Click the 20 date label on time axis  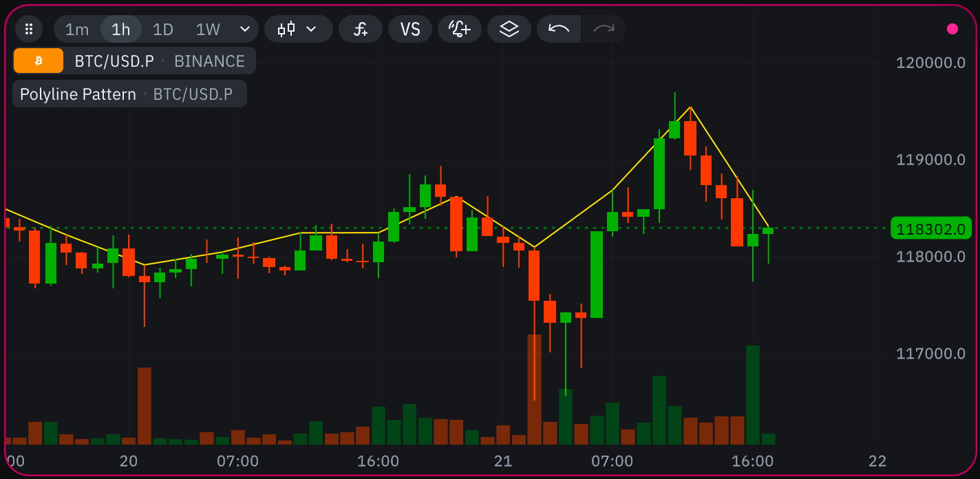click(129, 460)
